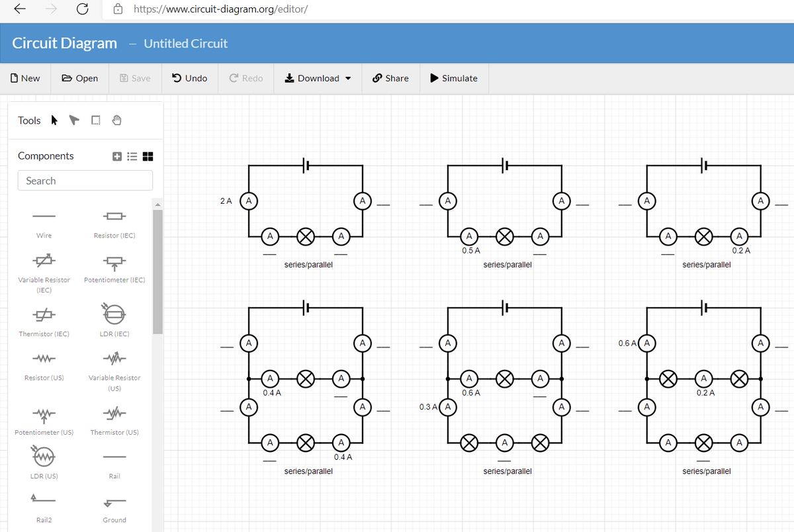Open an existing circuit file
Screen dimensions: 794x532
point(79,78)
